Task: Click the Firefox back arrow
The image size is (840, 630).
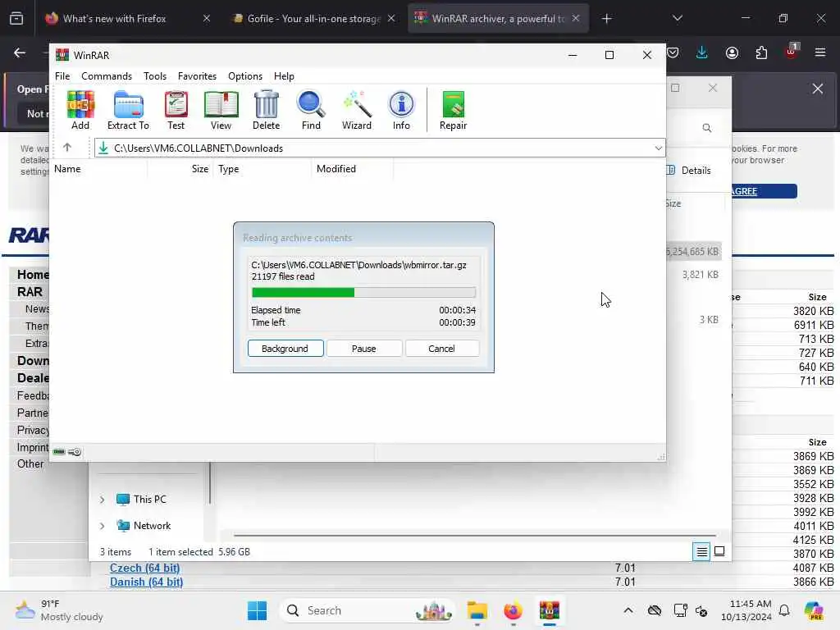Action: (x=20, y=52)
